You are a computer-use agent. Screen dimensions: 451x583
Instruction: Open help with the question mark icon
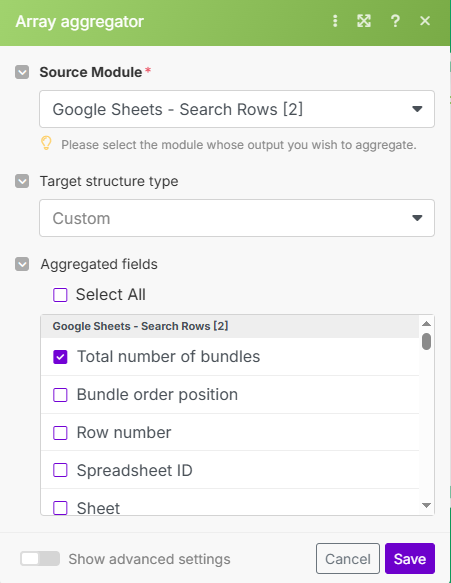[x=395, y=21]
